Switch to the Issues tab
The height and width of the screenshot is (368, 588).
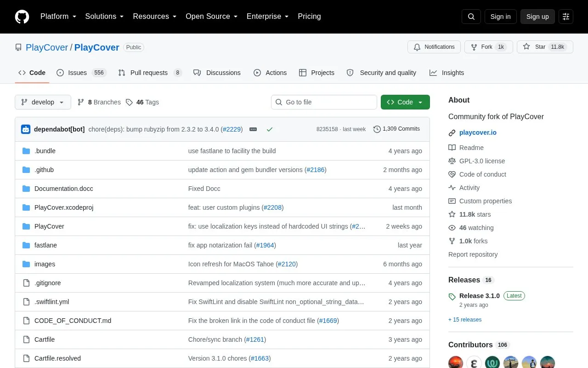point(81,73)
